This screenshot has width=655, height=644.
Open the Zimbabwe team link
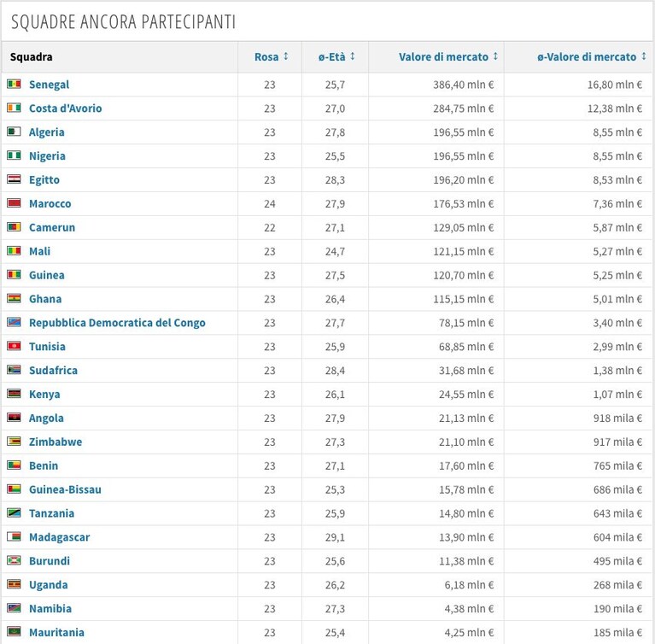(x=56, y=442)
